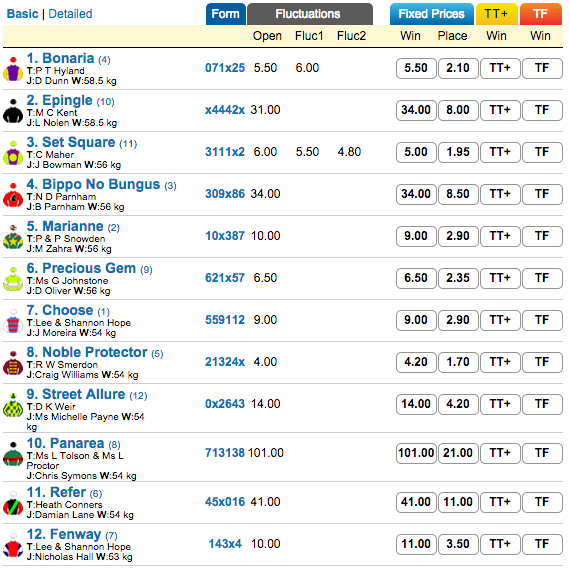Open Refer's form 45x016 link
The width and height of the screenshot is (570, 575).
[225, 502]
